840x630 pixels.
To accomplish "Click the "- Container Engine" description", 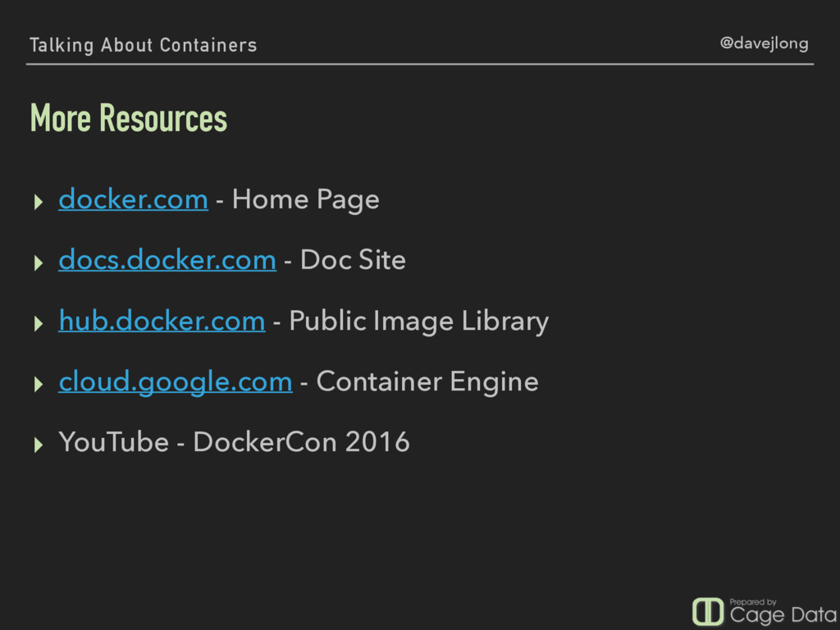I will (419, 382).
